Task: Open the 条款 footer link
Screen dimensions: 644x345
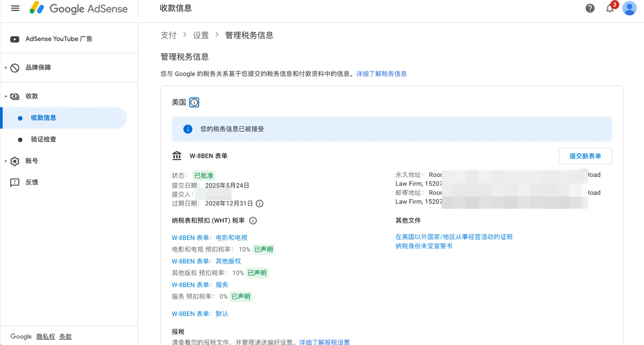Action: [66, 337]
